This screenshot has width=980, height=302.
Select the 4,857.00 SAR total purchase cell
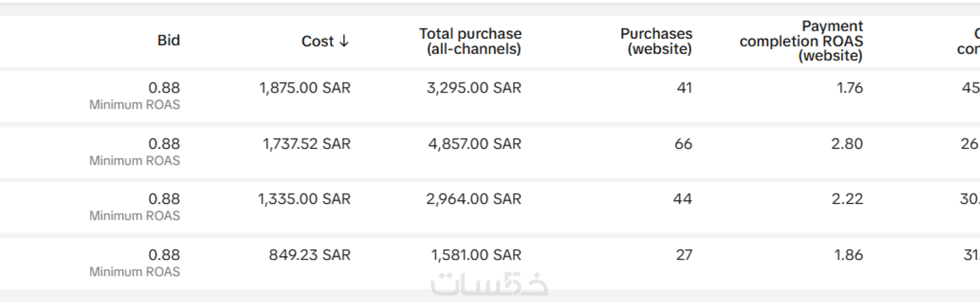point(475,144)
